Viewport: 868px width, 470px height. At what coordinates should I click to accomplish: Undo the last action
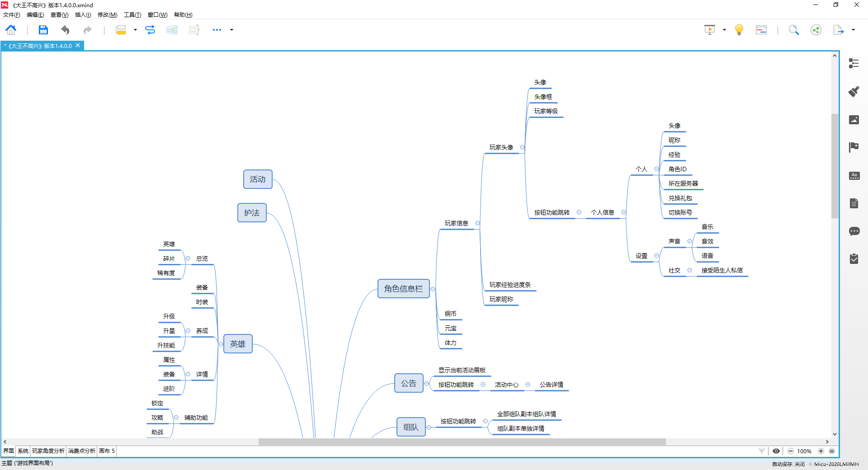tap(65, 30)
